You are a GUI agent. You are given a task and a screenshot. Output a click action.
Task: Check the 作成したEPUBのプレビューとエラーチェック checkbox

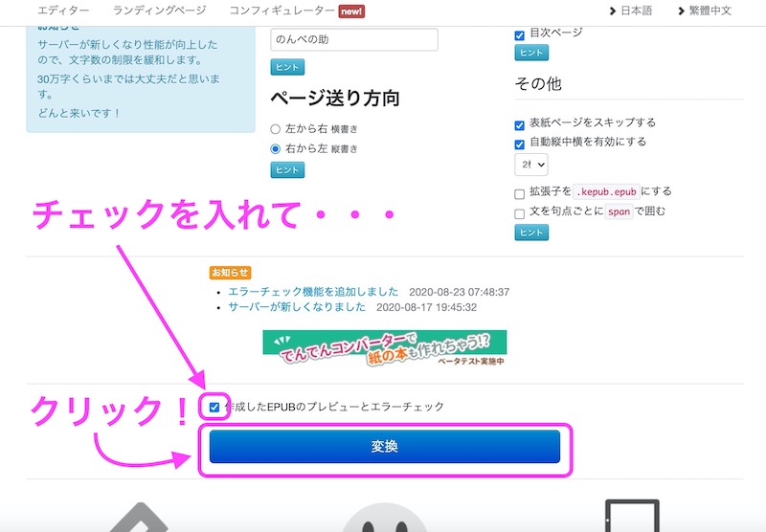tap(214, 407)
